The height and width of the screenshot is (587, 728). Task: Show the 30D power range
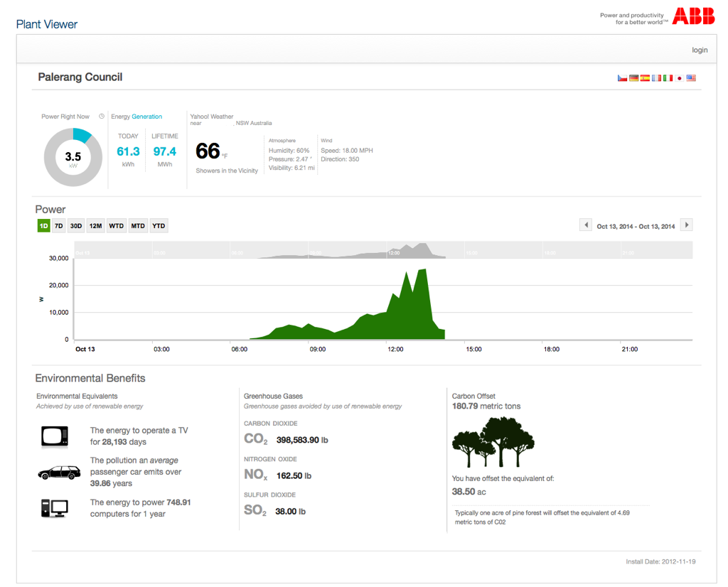(x=76, y=226)
